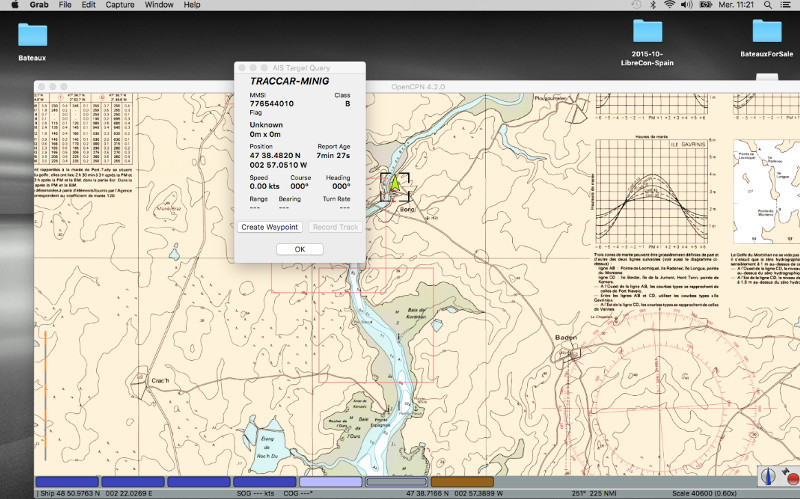Click the Create Waypoint button
This screenshot has height=499, width=800.
click(x=269, y=227)
